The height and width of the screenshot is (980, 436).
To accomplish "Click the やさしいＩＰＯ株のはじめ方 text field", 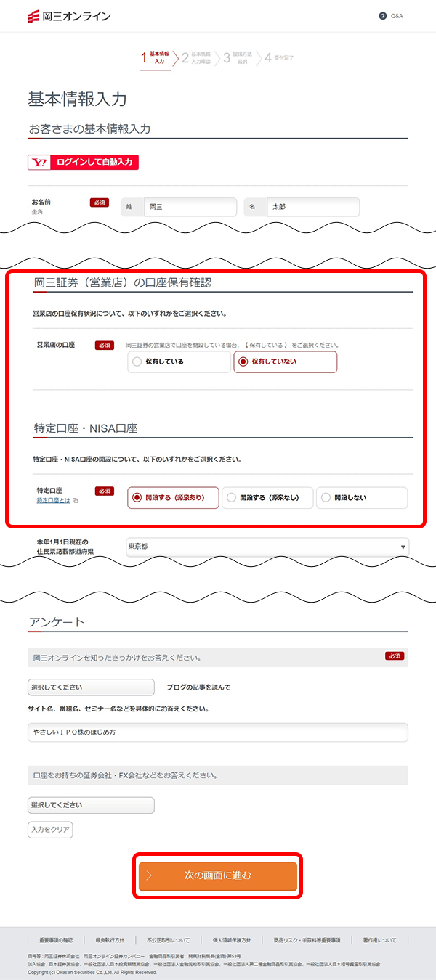I will [x=218, y=732].
